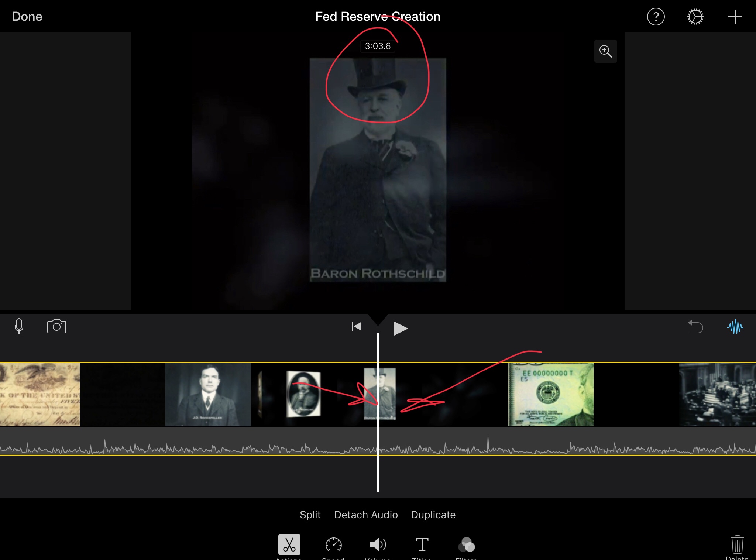756x560 pixels.
Task: Open the Speed speedometer tool
Action: click(x=333, y=544)
